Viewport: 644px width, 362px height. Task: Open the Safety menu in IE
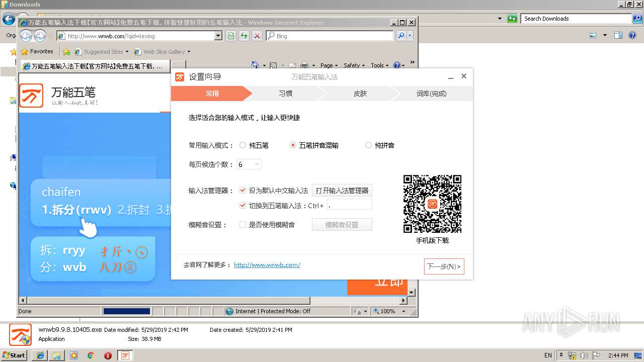point(354,65)
